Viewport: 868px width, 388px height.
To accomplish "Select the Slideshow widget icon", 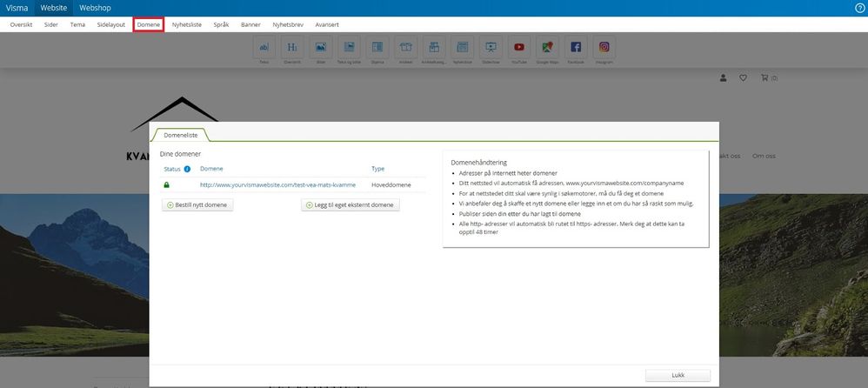I will tap(491, 47).
